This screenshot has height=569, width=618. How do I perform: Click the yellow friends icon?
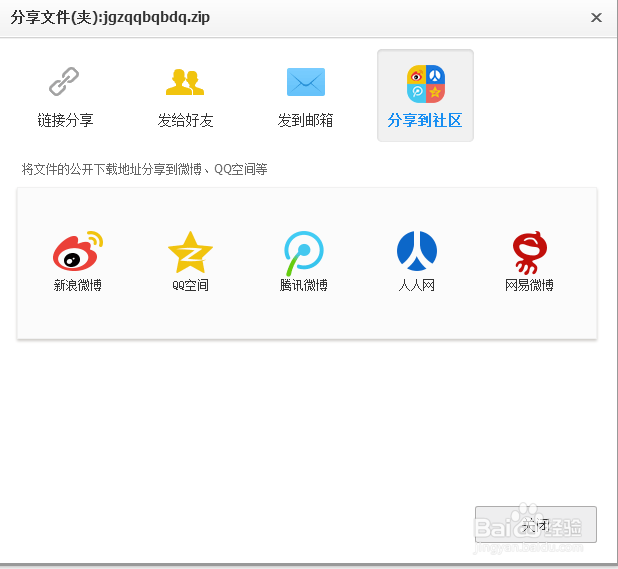point(185,82)
